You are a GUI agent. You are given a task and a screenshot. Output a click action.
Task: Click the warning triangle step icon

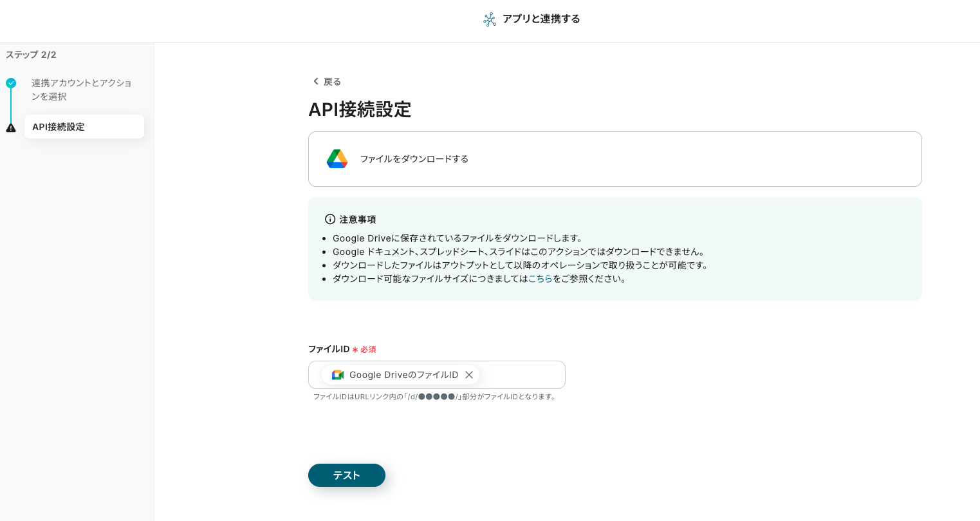coord(11,128)
